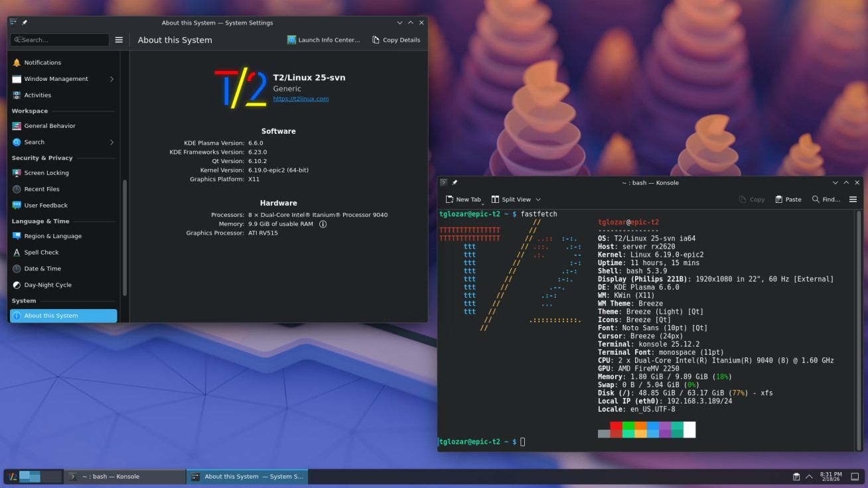
Task: Click the T2/Linux 25-svn heading
Action: 309,78
